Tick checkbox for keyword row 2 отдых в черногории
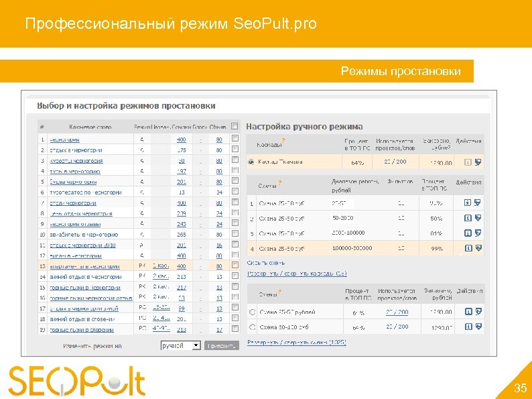 click(235, 149)
